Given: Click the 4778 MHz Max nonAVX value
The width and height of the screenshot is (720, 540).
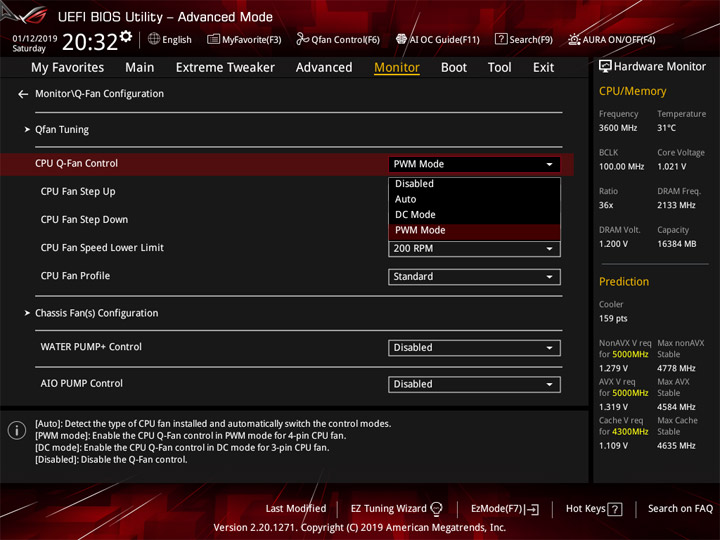Looking at the screenshot, I should (676, 368).
